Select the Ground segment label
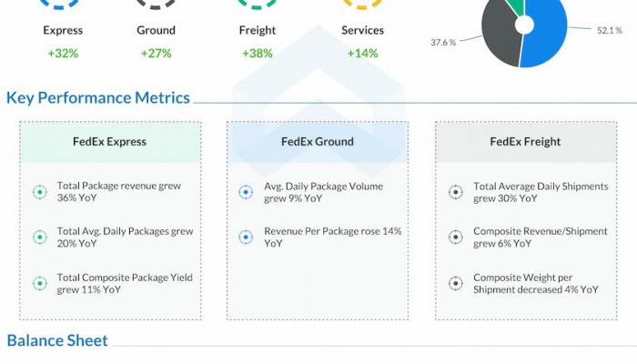 [156, 31]
